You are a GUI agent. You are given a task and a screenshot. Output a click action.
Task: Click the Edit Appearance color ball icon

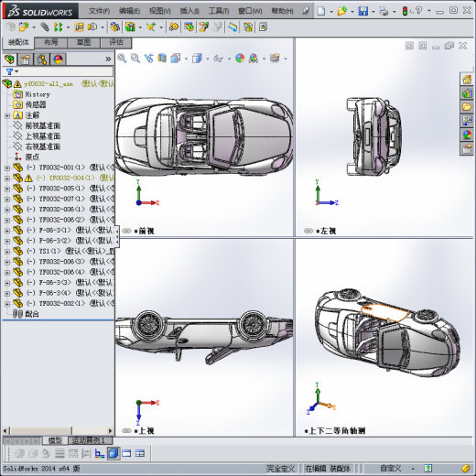(240, 58)
